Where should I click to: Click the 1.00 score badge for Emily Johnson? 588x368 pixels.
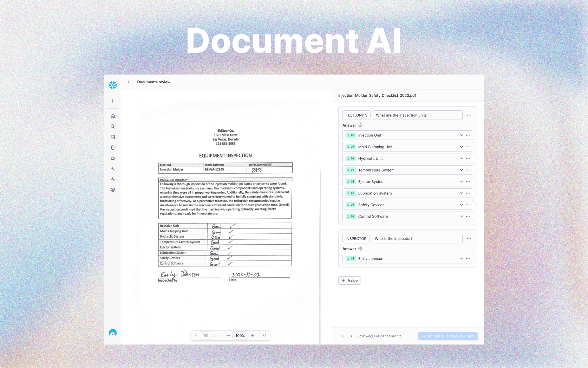click(x=351, y=259)
